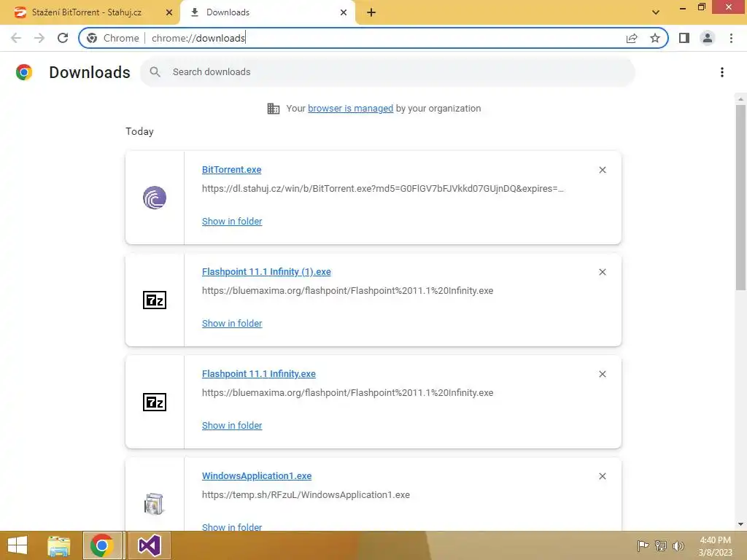Click the Chrome logo beside Downloads title
This screenshot has width=747, height=560.
coord(24,72)
